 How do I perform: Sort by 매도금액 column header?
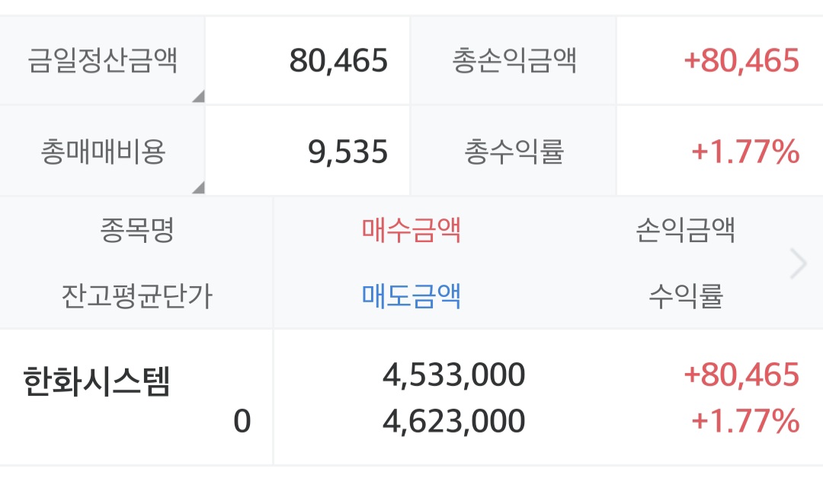[411, 296]
